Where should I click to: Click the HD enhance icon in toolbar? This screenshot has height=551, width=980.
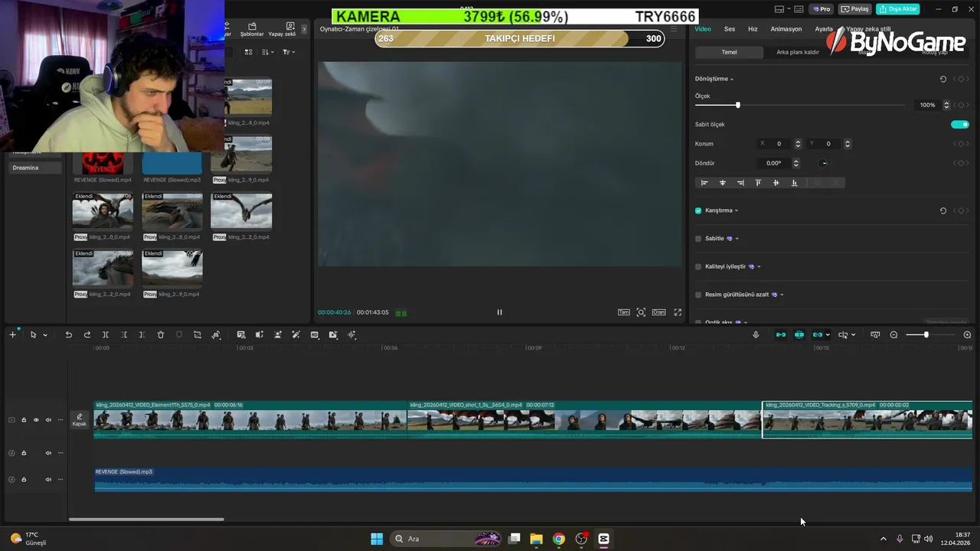[315, 335]
